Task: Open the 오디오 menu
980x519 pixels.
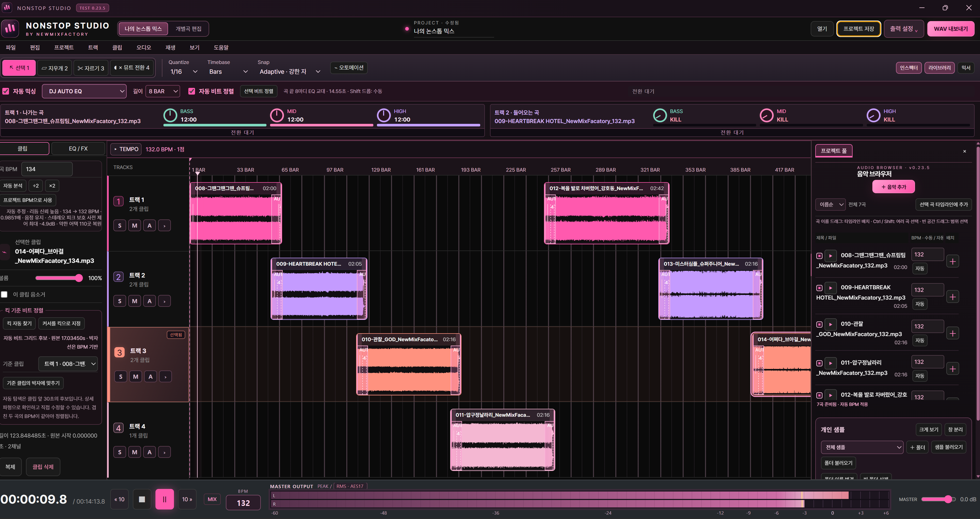Action: (143, 48)
